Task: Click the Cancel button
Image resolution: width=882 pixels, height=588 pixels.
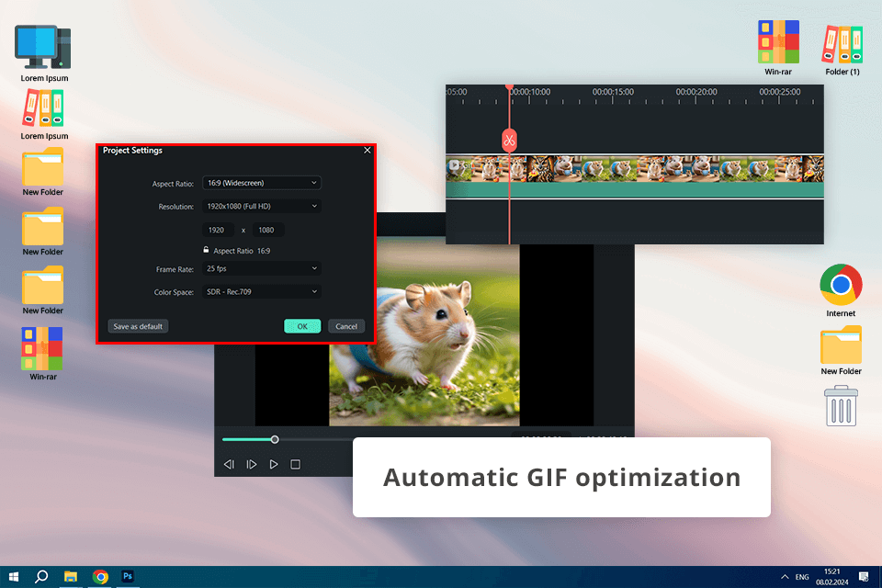Action: [x=346, y=326]
